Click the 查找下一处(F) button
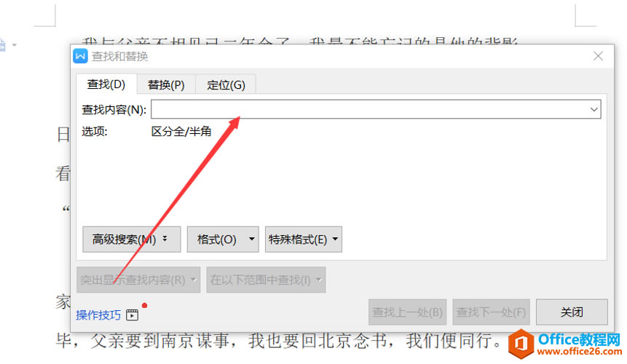The height and width of the screenshot is (364, 627). click(x=491, y=312)
